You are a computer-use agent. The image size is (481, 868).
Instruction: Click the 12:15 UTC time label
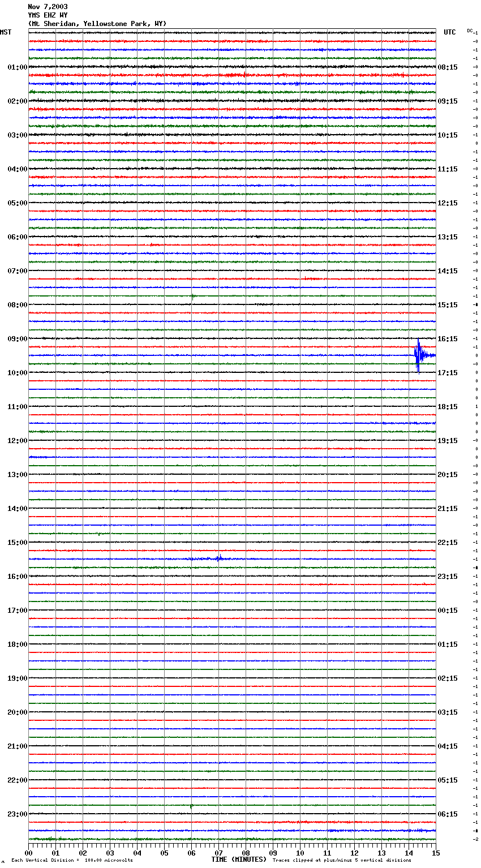click(448, 203)
